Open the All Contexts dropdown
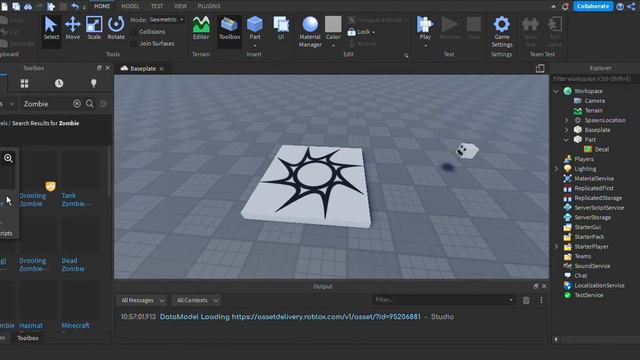Image resolution: width=640 pixels, height=360 pixels. click(196, 300)
